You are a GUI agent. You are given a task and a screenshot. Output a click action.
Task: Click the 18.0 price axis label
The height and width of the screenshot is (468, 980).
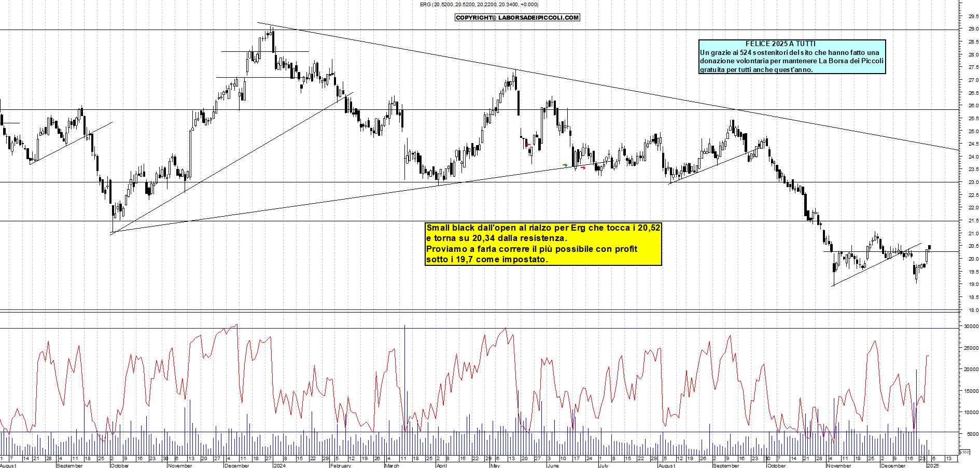click(973, 310)
